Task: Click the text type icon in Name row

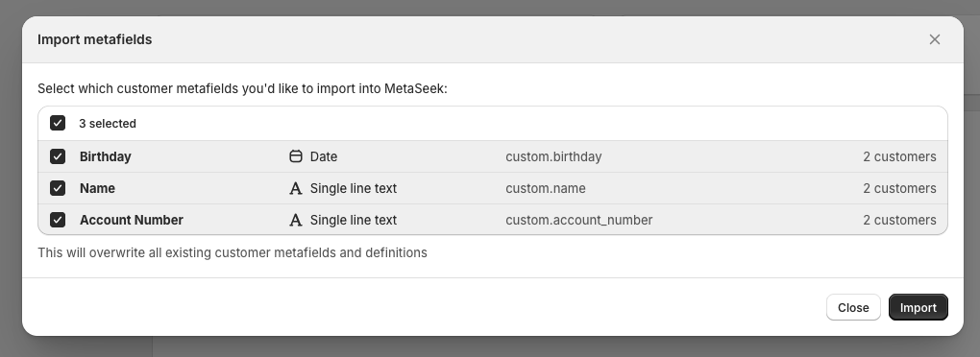Action: tap(296, 188)
